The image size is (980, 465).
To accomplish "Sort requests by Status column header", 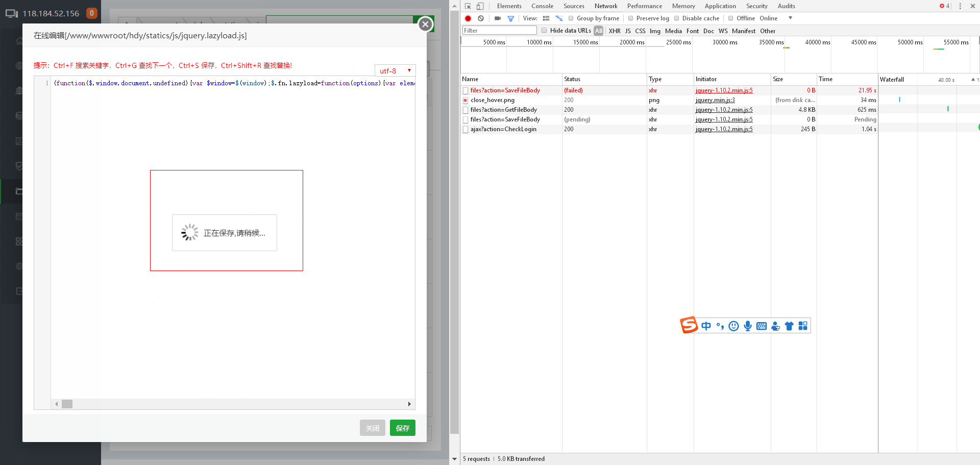I will (604, 79).
